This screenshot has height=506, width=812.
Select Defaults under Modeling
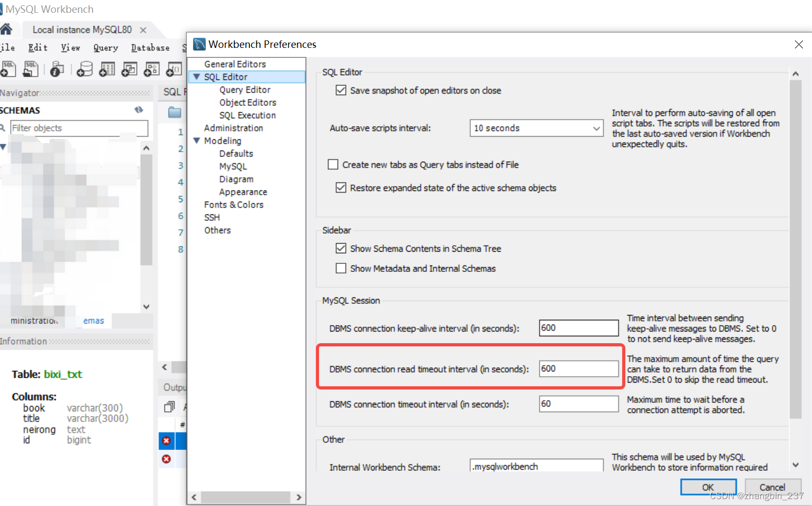(x=236, y=153)
